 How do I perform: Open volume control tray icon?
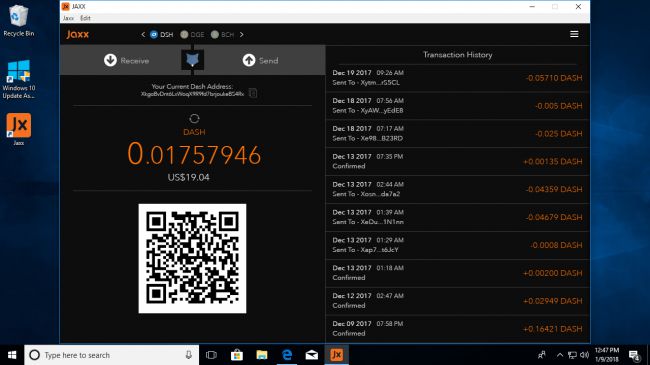pyautogui.click(x=585, y=355)
